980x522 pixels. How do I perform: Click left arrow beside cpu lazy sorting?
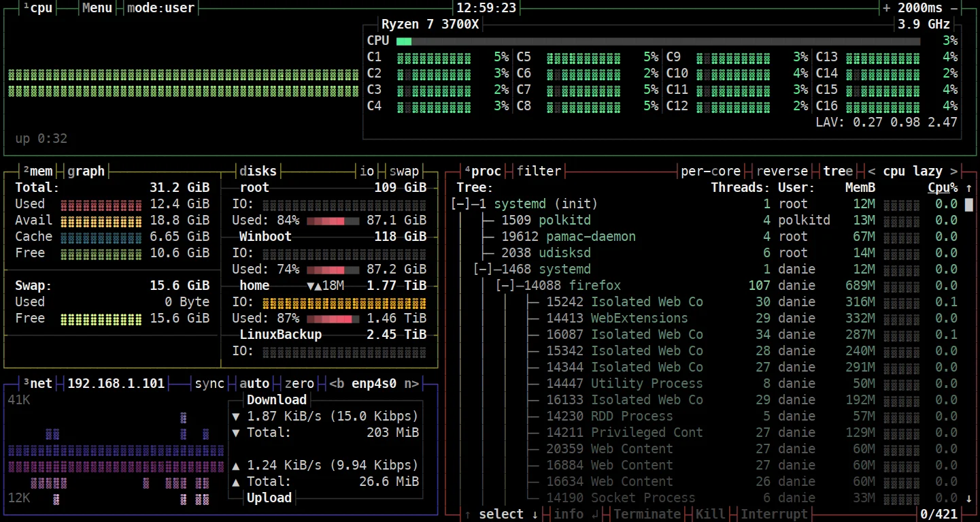click(x=871, y=172)
